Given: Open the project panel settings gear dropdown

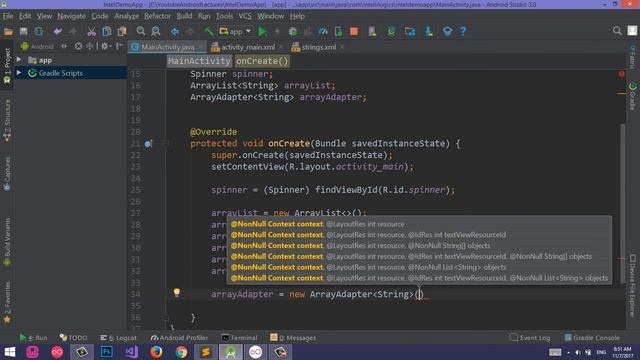Looking at the screenshot, I should coord(106,47).
